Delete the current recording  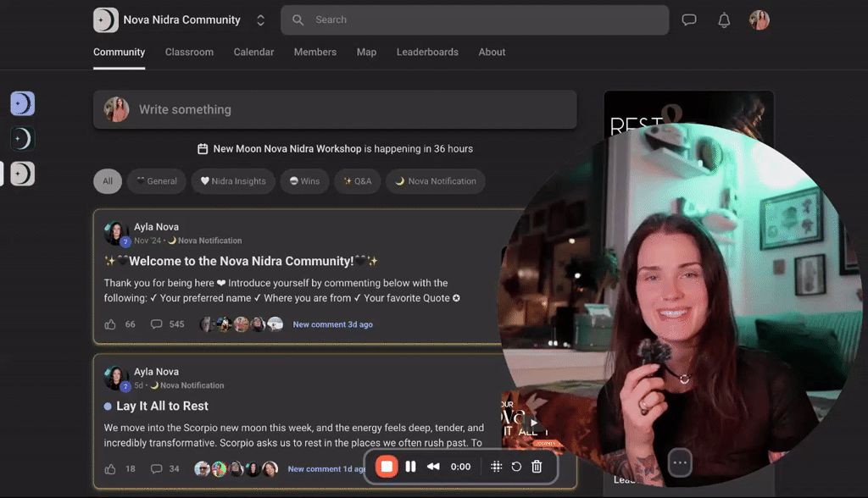tap(537, 466)
